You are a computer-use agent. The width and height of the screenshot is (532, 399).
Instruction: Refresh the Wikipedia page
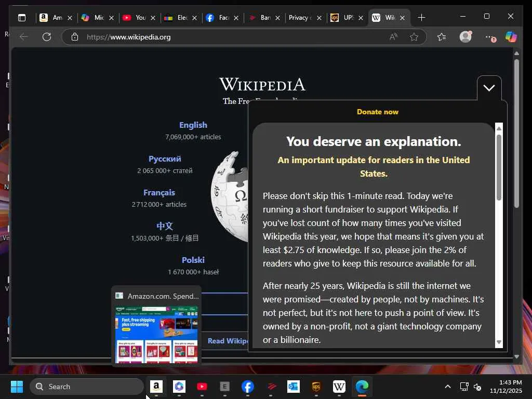47,37
